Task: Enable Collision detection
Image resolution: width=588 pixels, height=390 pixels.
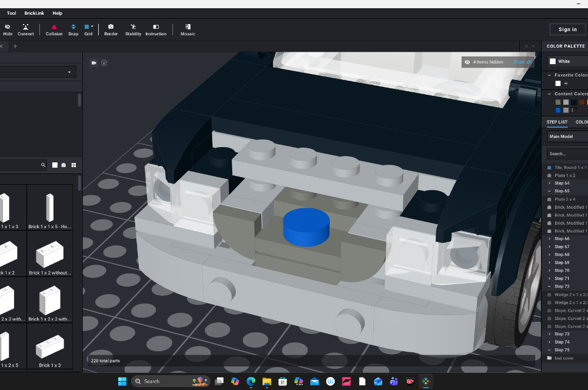Action: pos(54,29)
